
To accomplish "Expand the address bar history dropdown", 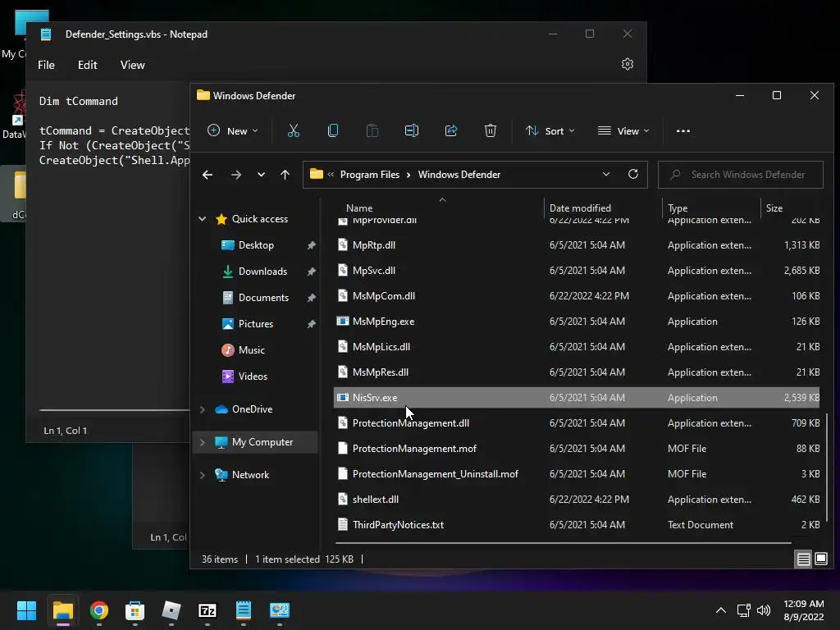I will pos(606,174).
